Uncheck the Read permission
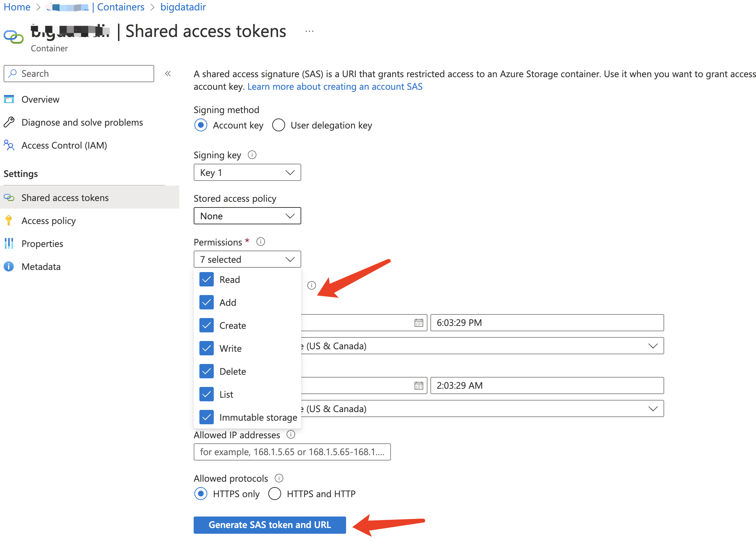The height and width of the screenshot is (542, 756). click(x=207, y=279)
